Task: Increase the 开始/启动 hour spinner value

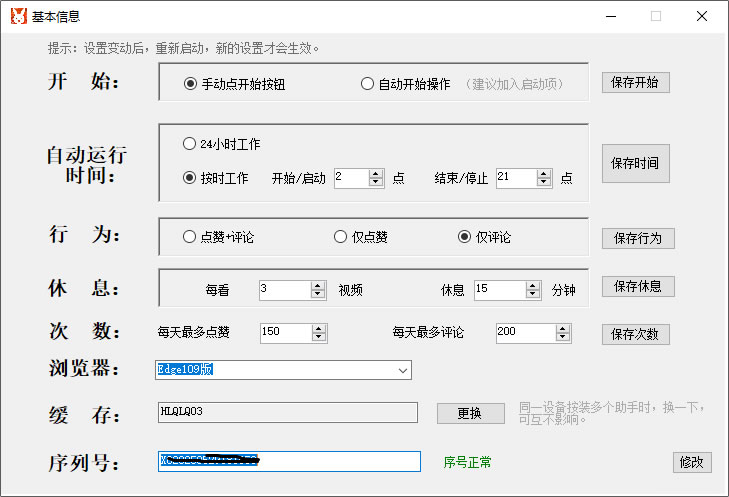Action: [376, 173]
